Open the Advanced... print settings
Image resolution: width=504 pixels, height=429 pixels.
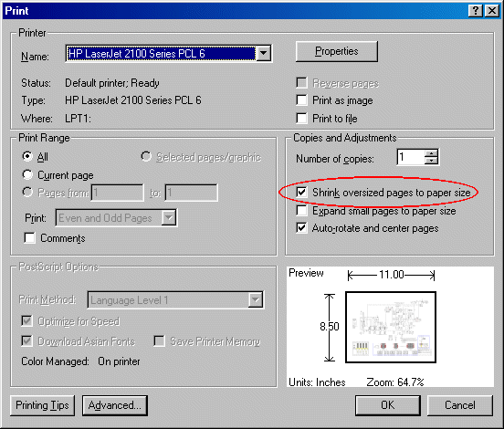point(115,405)
